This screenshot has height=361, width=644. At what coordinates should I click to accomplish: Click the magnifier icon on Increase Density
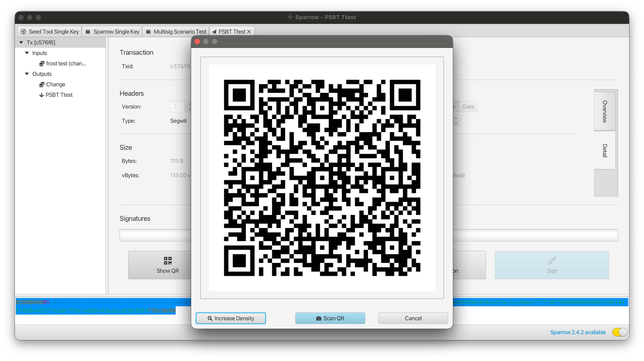(x=210, y=318)
